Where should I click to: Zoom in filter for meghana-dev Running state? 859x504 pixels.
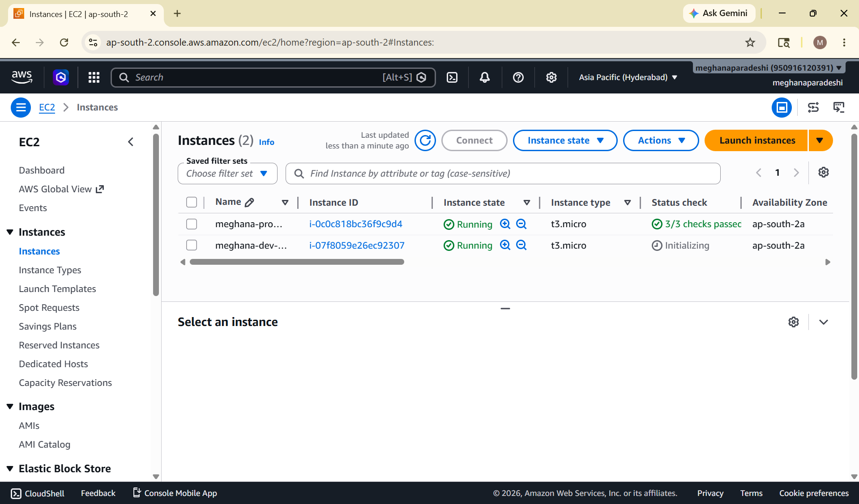point(505,245)
